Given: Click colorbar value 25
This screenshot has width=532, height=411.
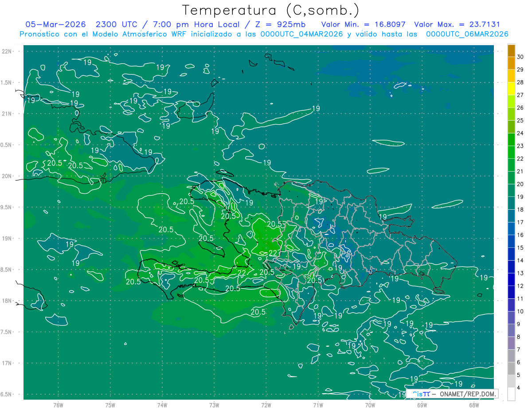Looking at the screenshot, I should pos(520,121).
